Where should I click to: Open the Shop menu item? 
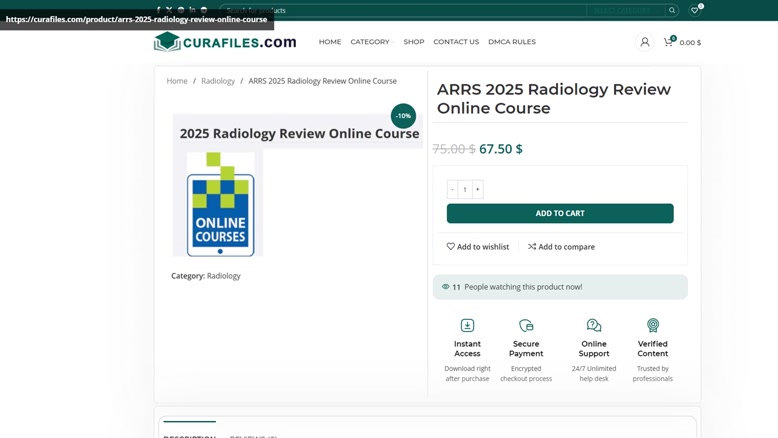click(x=414, y=42)
